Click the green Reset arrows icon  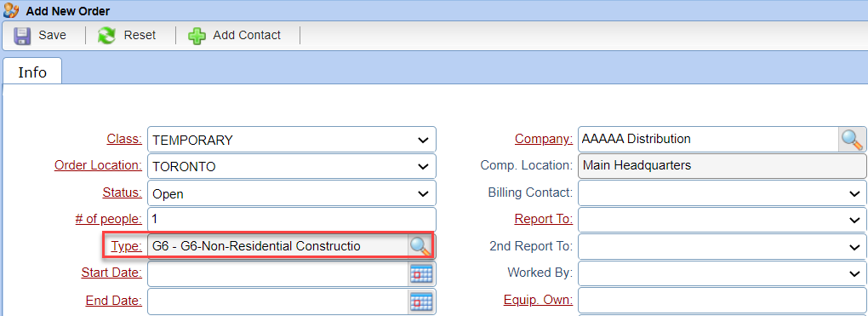[x=107, y=36]
